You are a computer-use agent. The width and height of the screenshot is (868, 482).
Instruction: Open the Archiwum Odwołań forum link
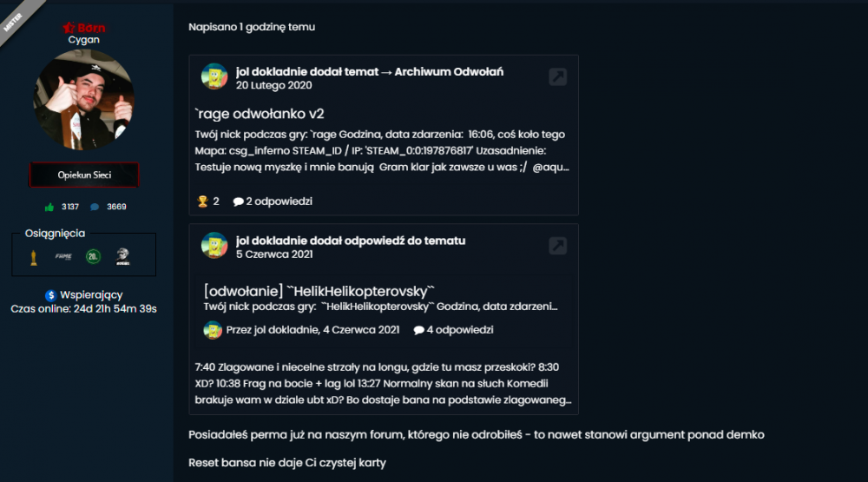[449, 71]
